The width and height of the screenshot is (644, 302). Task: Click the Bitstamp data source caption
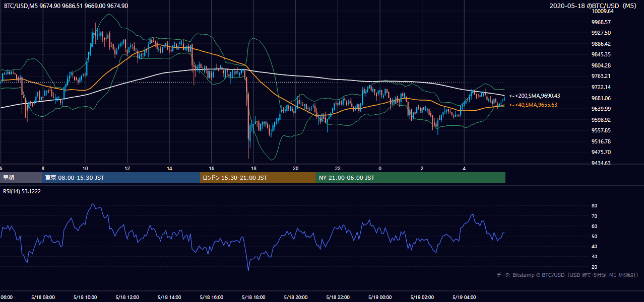click(x=567, y=275)
